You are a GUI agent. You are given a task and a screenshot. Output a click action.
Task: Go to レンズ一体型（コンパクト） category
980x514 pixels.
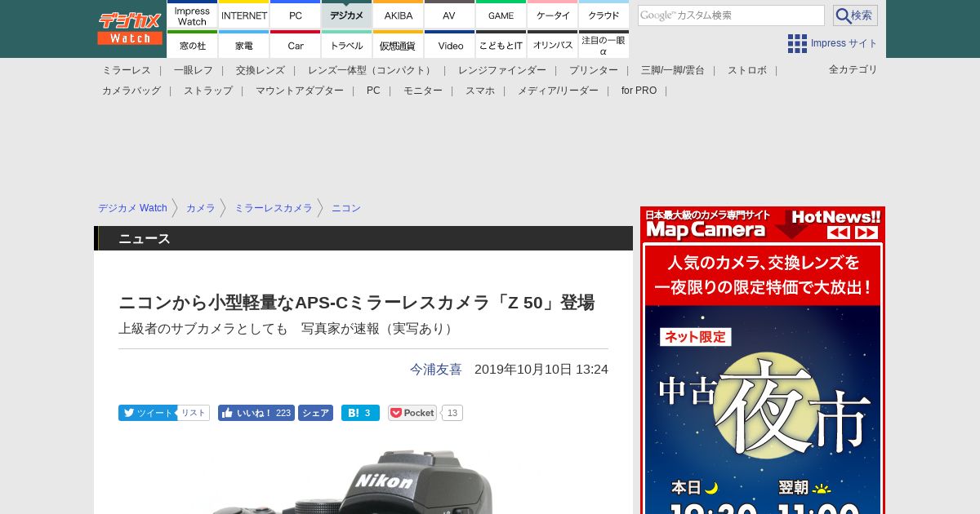(x=372, y=70)
